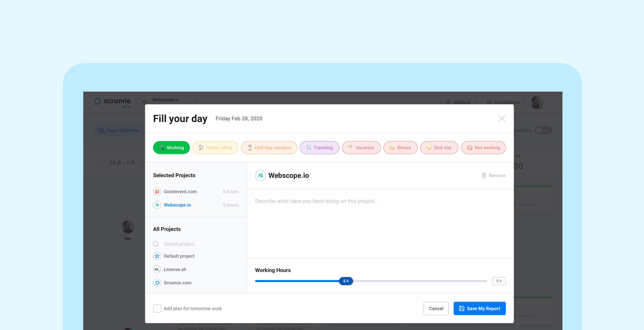
Task: Select the Not working status
Action: click(x=483, y=148)
